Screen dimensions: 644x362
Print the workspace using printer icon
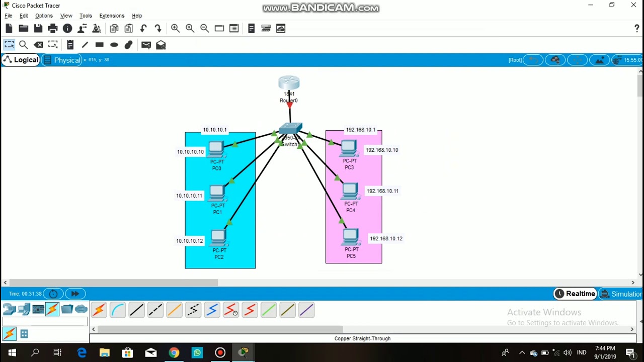click(x=53, y=29)
